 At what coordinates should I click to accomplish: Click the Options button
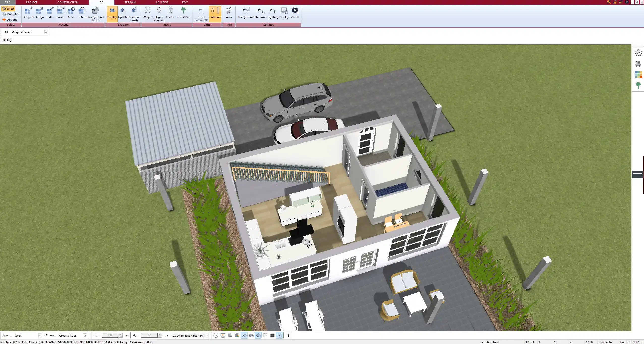(10, 20)
